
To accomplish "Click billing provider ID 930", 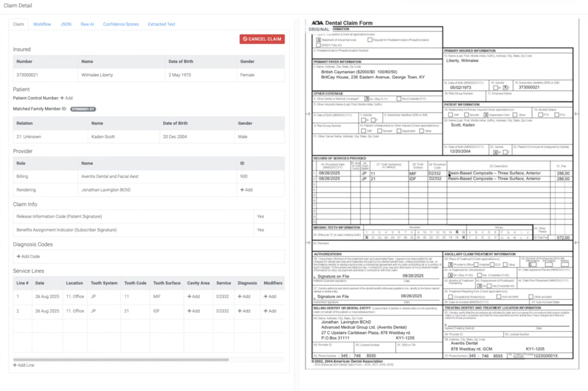I will click(x=244, y=176).
